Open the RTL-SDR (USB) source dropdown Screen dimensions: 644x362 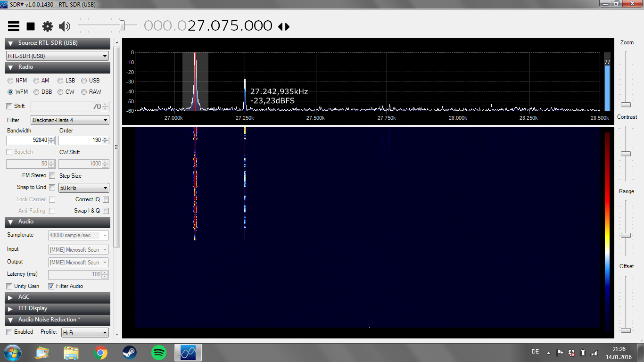(x=58, y=56)
